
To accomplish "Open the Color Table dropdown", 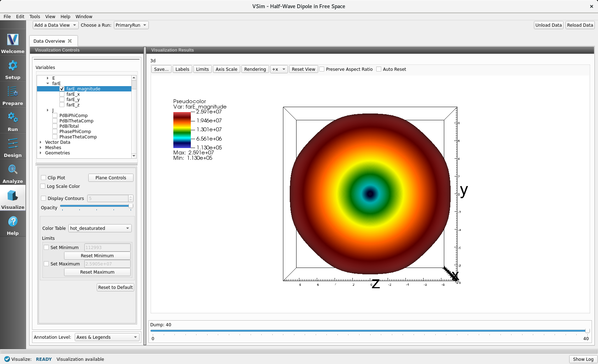I will tap(100, 228).
